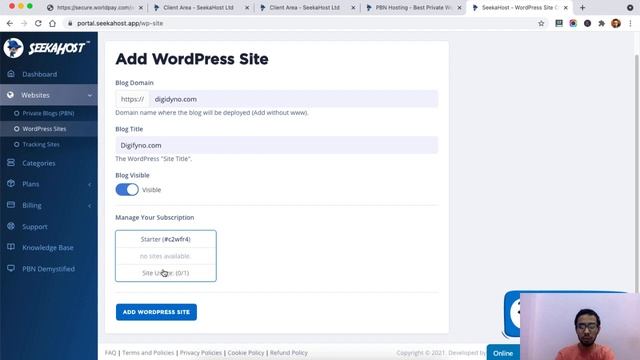640x360 pixels.
Task: Open WordPress Sites in sidebar
Action: (44, 129)
